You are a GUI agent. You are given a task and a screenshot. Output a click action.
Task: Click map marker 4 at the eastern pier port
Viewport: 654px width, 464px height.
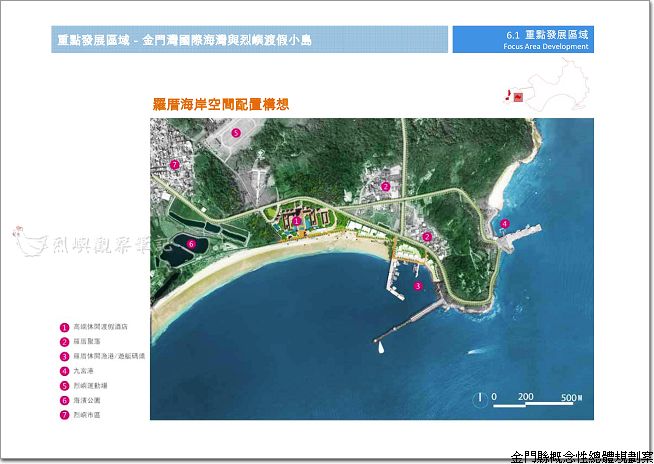pyautogui.click(x=505, y=224)
